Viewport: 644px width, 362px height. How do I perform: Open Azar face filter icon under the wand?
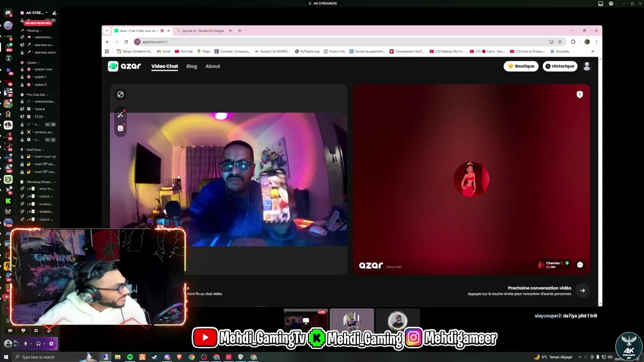120,128
